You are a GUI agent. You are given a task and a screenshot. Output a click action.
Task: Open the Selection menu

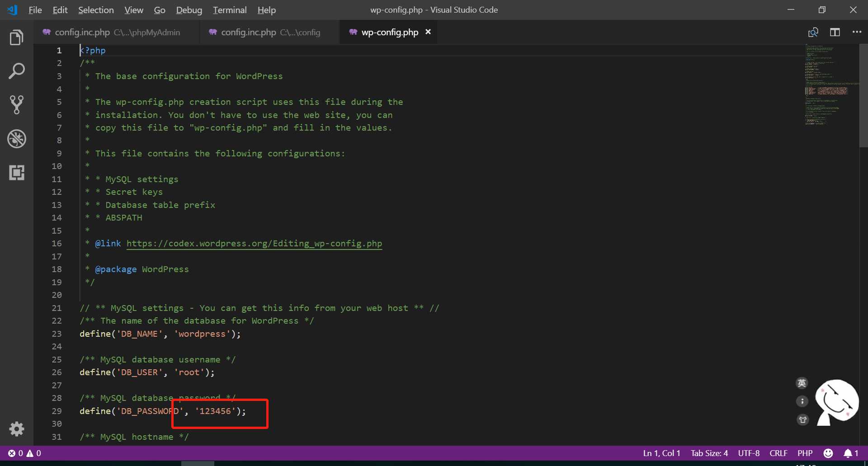click(x=96, y=10)
